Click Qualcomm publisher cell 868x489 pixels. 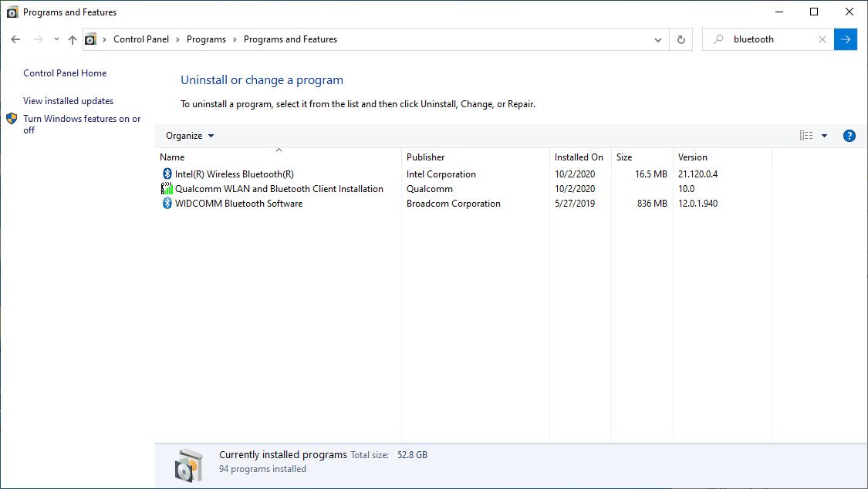[x=430, y=189]
